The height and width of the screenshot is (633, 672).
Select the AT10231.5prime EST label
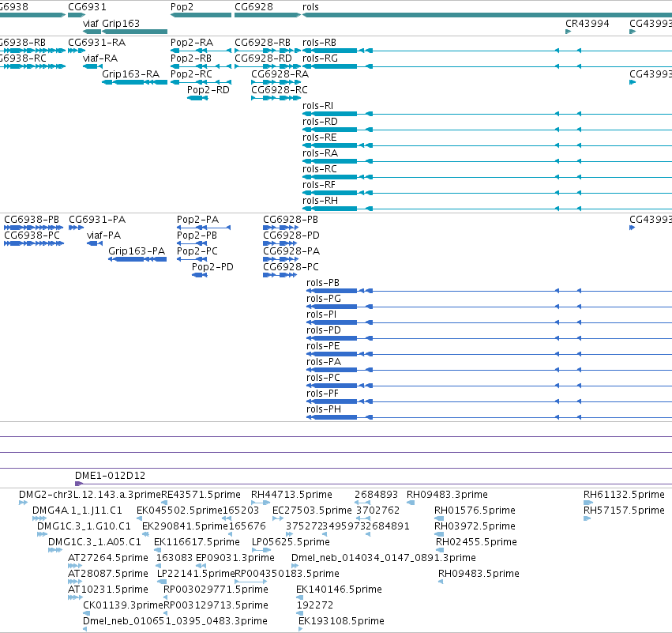pos(108,590)
